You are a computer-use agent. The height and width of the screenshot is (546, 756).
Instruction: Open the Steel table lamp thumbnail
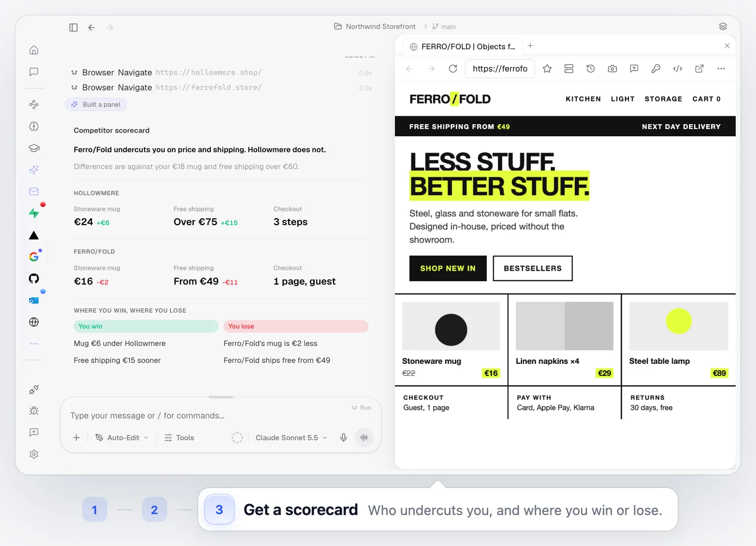tap(679, 326)
